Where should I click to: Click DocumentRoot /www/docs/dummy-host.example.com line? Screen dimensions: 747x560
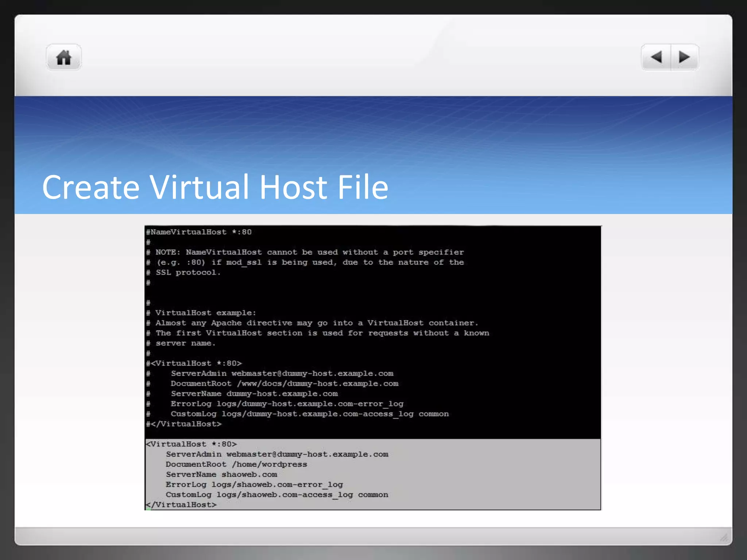(272, 384)
